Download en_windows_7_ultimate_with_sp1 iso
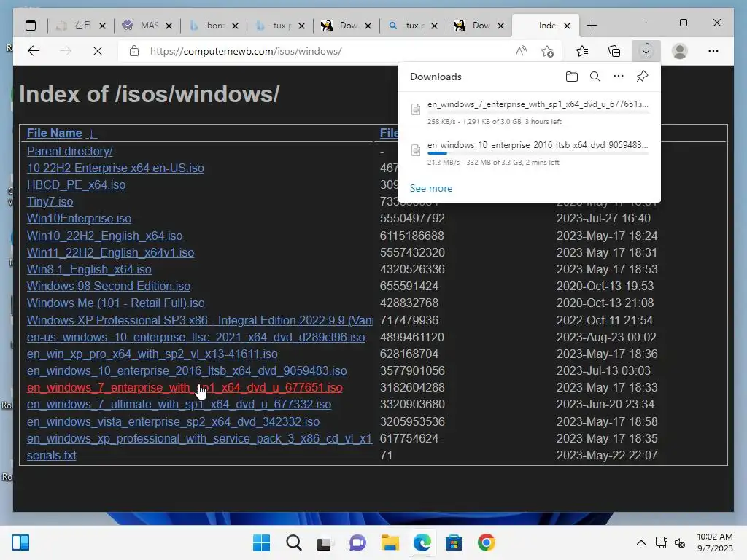Viewport: 747px width, 560px height. click(179, 404)
